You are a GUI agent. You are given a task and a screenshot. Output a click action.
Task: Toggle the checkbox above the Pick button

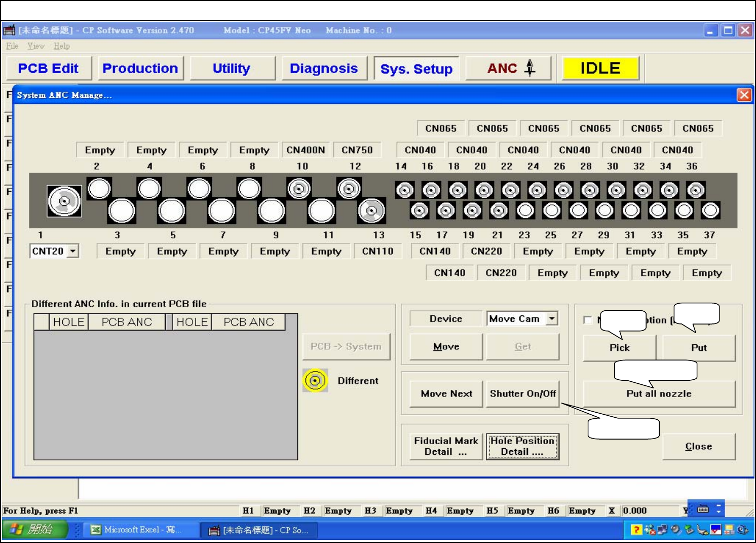point(588,320)
